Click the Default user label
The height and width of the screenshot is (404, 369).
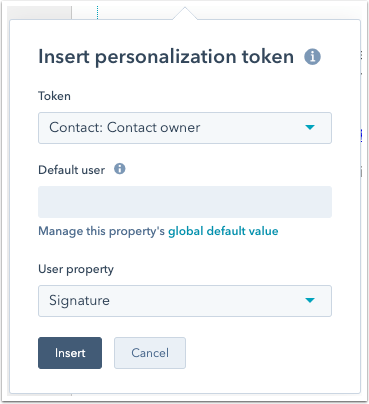pos(72,170)
